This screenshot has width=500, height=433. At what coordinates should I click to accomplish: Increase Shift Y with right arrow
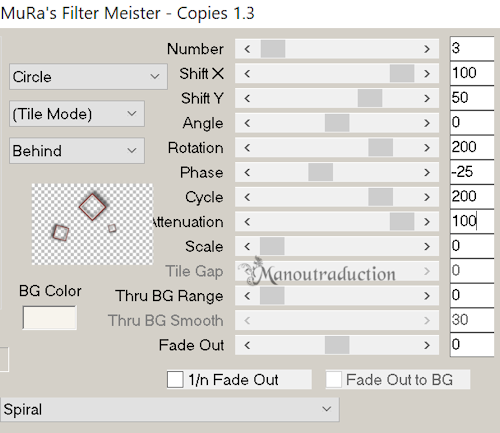pos(427,98)
